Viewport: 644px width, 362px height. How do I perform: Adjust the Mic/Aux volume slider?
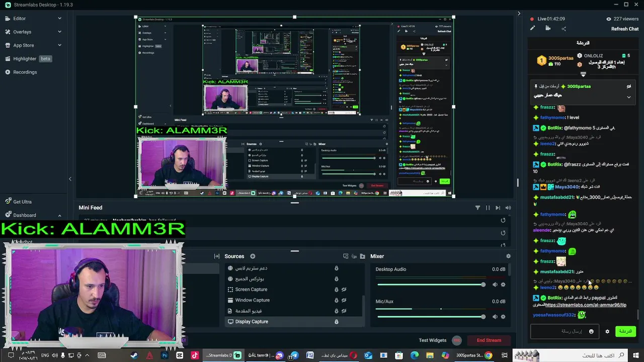(431, 317)
